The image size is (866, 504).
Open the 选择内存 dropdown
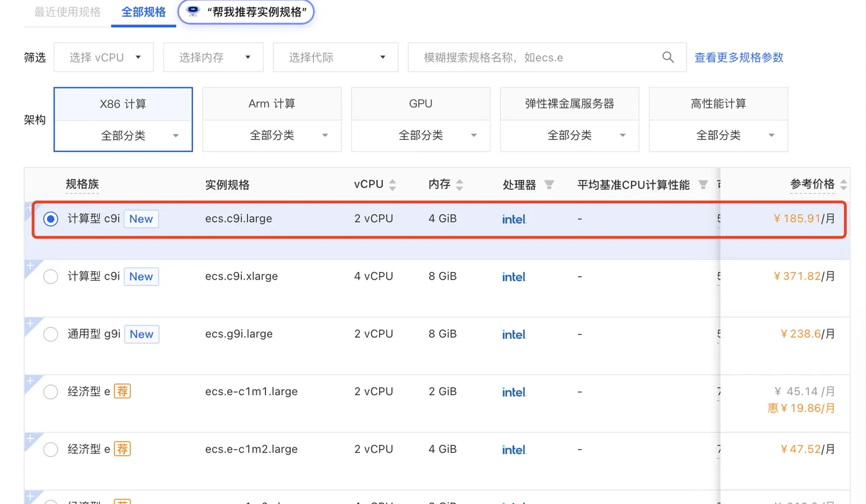pos(213,58)
